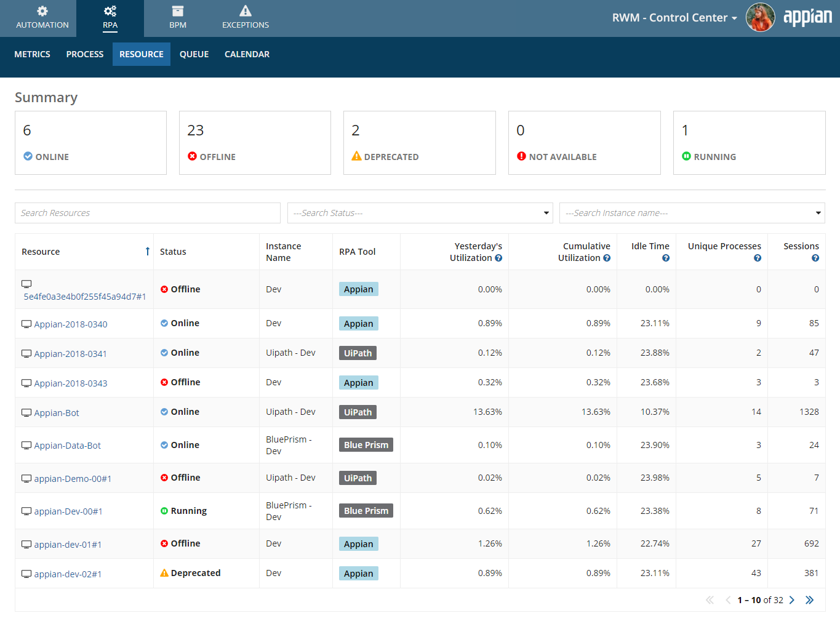Image resolution: width=840 pixels, height=629 pixels.
Task: Open the Search Instance name dropdown
Action: coord(692,213)
